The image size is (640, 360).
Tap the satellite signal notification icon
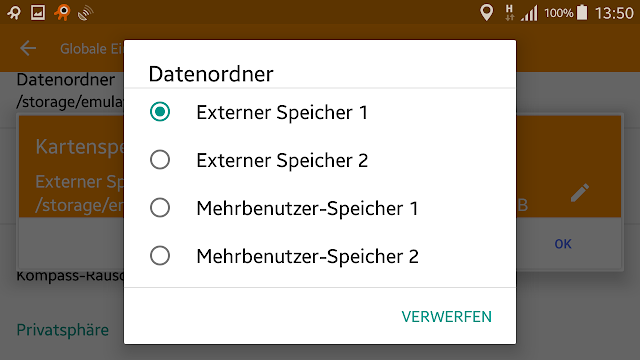click(x=85, y=13)
